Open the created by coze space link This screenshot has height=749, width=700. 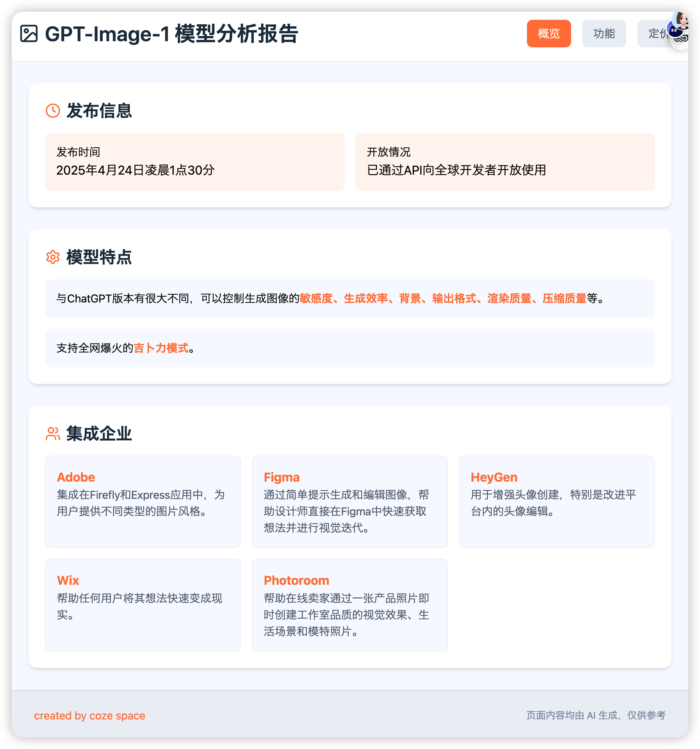(x=90, y=716)
